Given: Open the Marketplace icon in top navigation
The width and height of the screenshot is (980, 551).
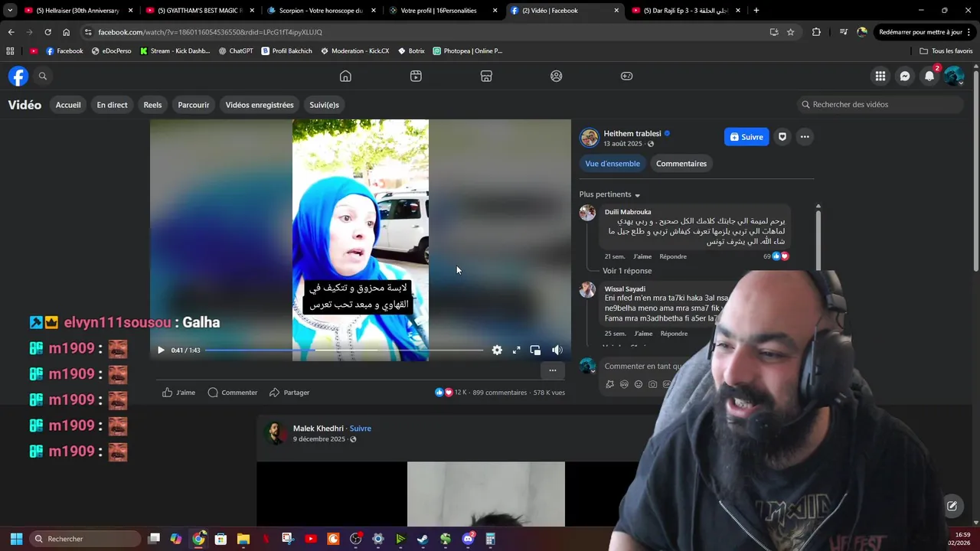Looking at the screenshot, I should 486,76.
